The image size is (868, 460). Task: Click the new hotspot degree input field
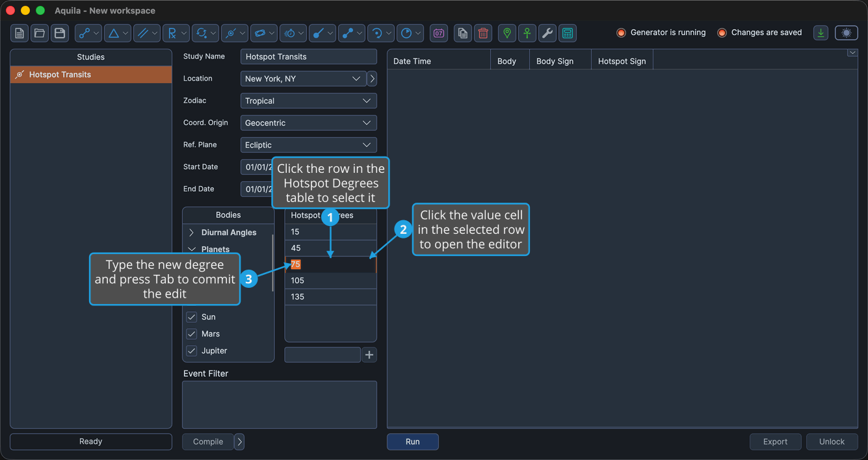pyautogui.click(x=322, y=355)
